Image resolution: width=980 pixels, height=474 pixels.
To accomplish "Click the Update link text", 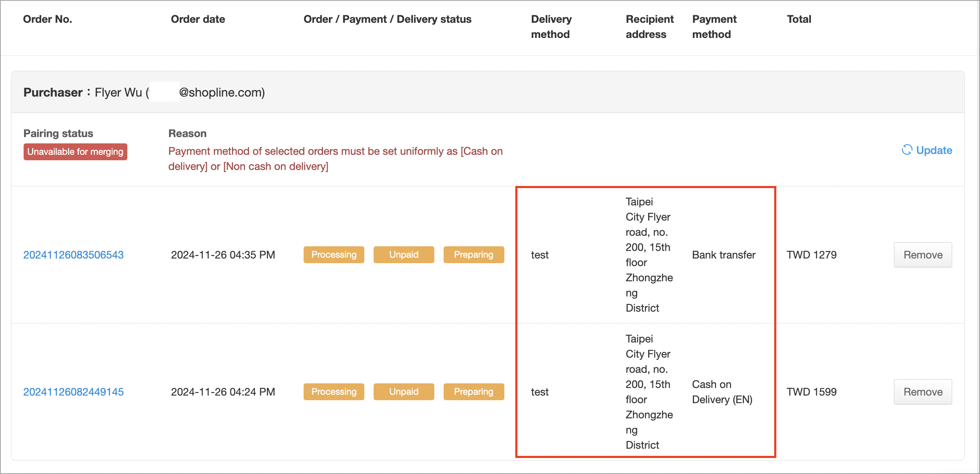I will 934,150.
